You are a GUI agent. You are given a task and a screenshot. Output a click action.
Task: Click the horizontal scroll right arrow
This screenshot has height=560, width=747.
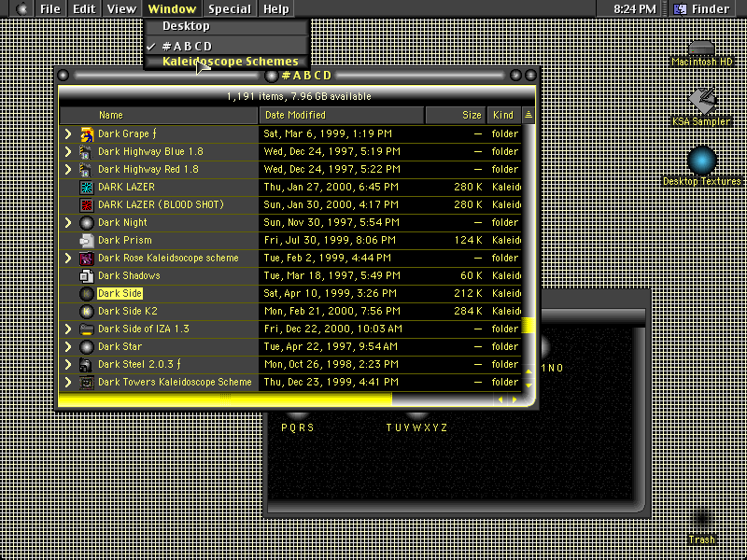coord(514,400)
